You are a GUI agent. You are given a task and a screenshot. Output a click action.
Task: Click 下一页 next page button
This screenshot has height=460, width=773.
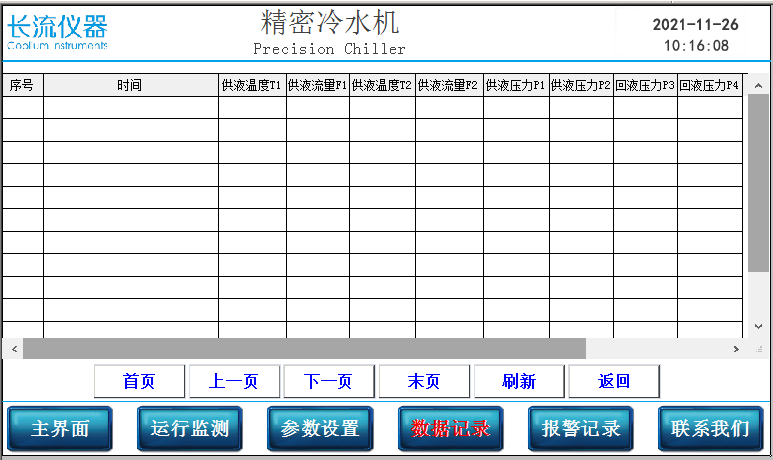(328, 381)
